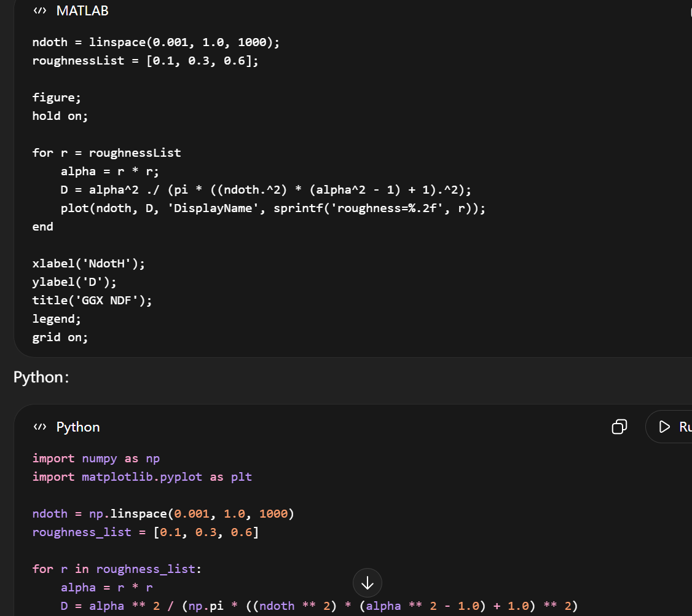The width and height of the screenshot is (692, 616).
Task: Click the 'end' keyword line
Action: point(43,226)
